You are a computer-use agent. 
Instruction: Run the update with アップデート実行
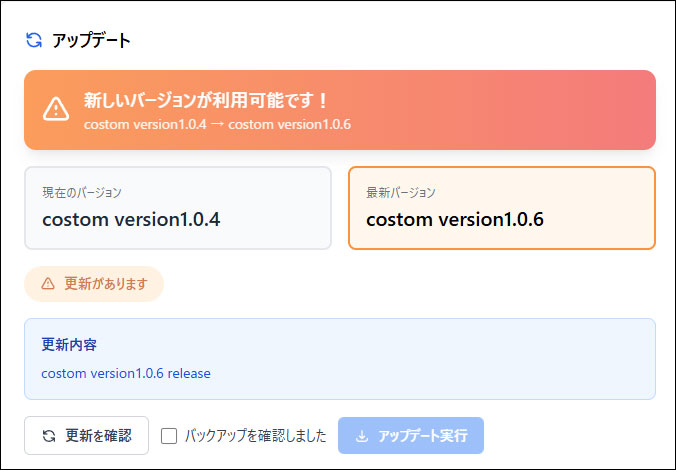pos(411,436)
